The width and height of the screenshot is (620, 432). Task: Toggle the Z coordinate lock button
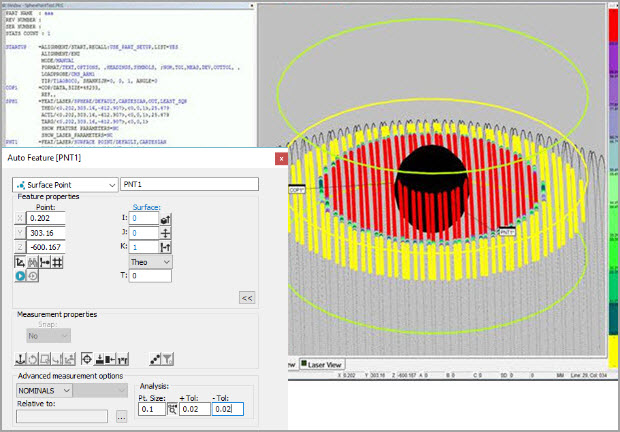pyautogui.click(x=19, y=246)
